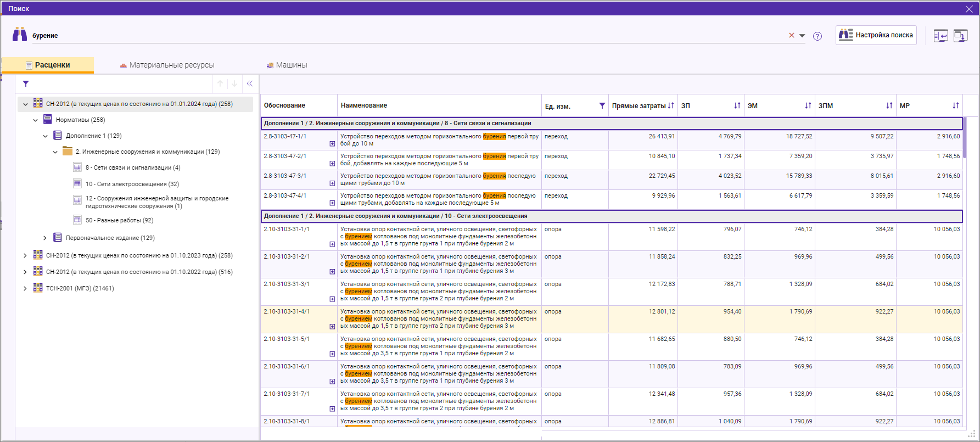980x442 pixels.
Task: Switch to the Материальные ресурсы tab
Action: point(167,65)
